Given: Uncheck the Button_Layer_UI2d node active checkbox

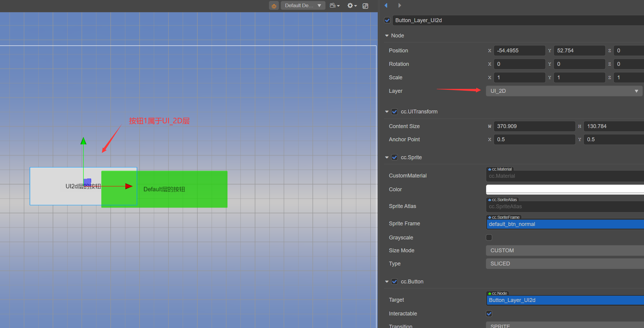Looking at the screenshot, I should [387, 20].
